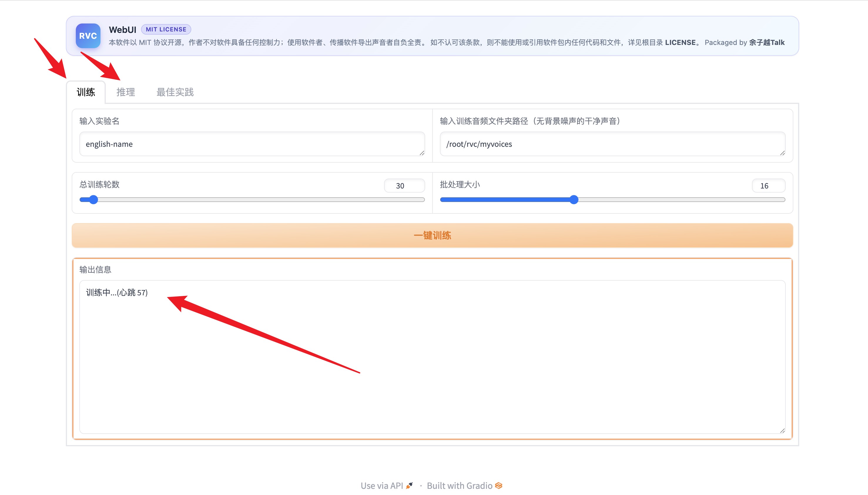Click the 总训练轮数 slider handle
Viewport: 868px width, 495px height.
[93, 200]
